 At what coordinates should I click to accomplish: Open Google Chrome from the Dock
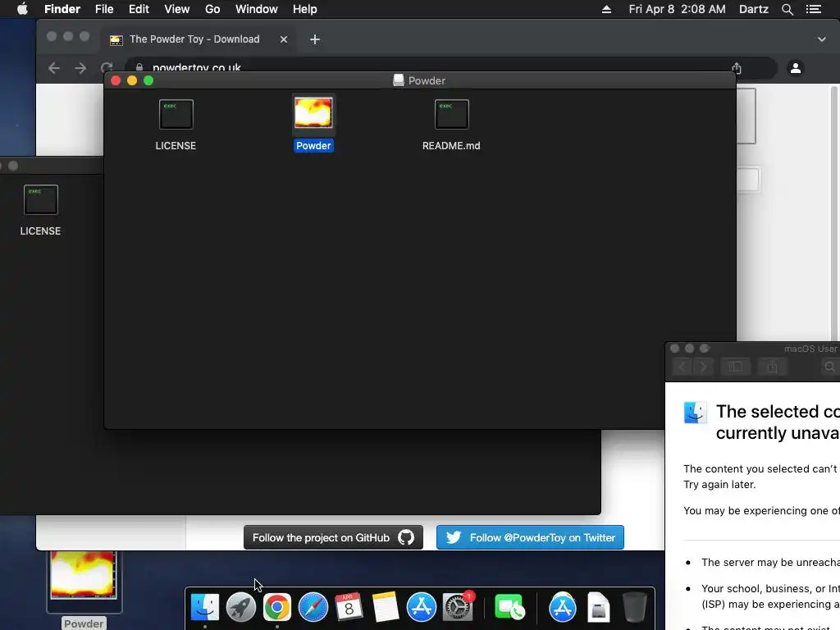[277, 608]
